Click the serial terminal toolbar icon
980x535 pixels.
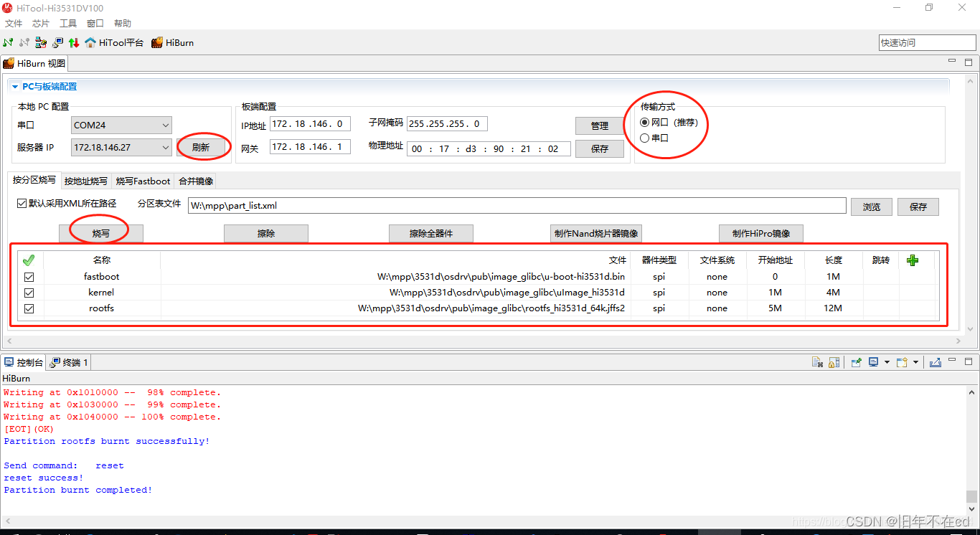(x=57, y=42)
